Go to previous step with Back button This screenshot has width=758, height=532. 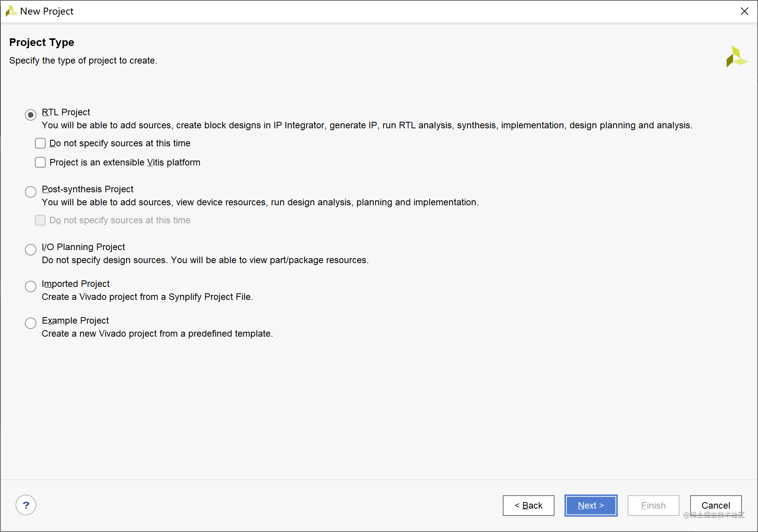pyautogui.click(x=528, y=506)
